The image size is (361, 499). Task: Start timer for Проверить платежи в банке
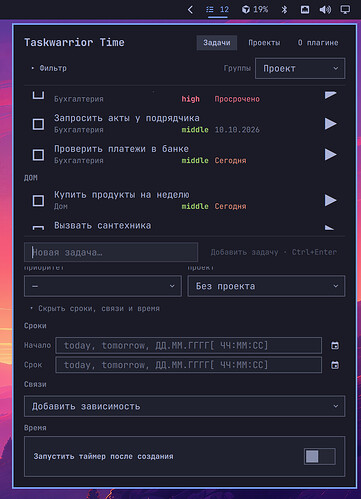pyautogui.click(x=330, y=154)
